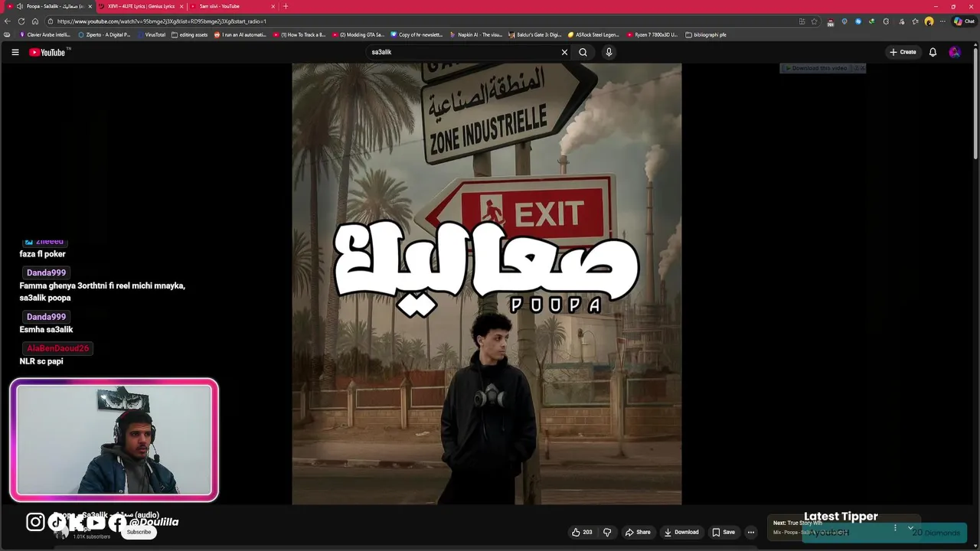Close the Sam xiivi YouTube tab
The height and width of the screenshot is (551, 980).
point(273,6)
